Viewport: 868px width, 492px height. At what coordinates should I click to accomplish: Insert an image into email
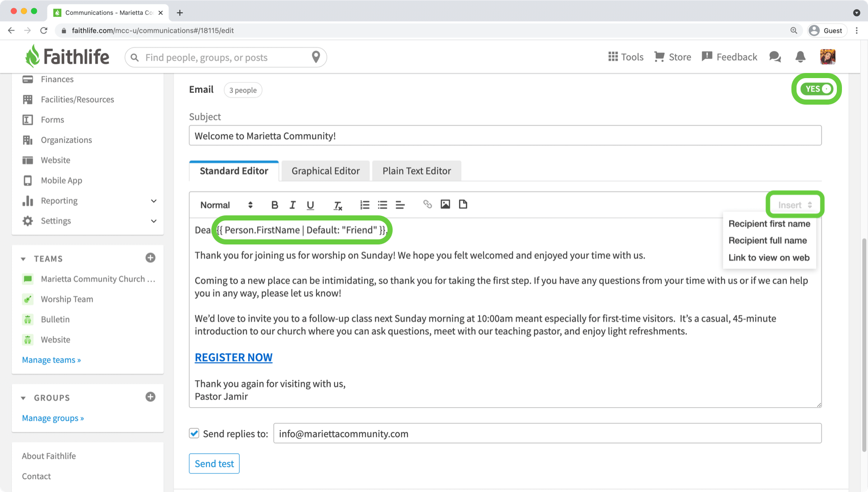click(x=445, y=204)
